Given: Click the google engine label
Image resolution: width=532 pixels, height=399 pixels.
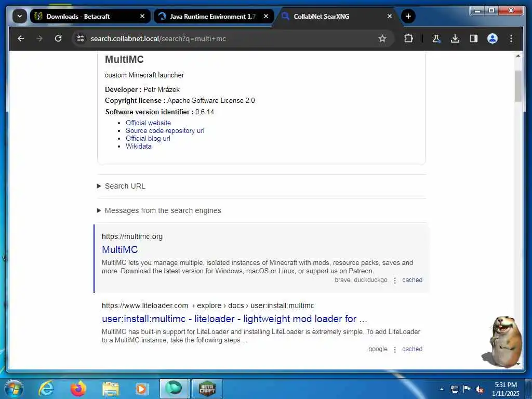Looking at the screenshot, I should pos(378,349).
